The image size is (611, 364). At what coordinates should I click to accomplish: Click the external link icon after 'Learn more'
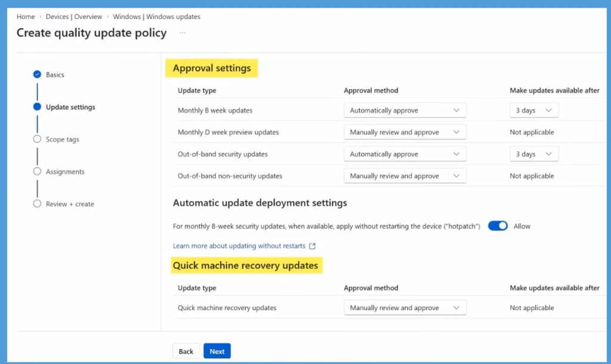pos(312,246)
